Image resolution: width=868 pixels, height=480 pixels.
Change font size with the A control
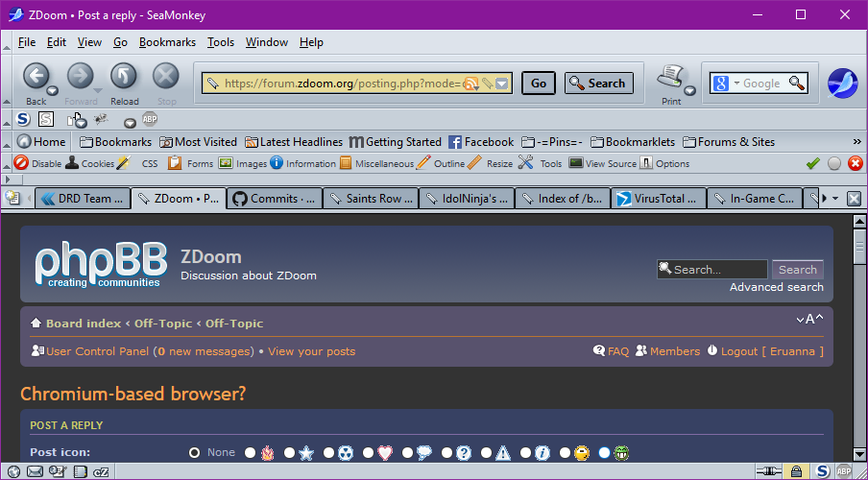809,319
